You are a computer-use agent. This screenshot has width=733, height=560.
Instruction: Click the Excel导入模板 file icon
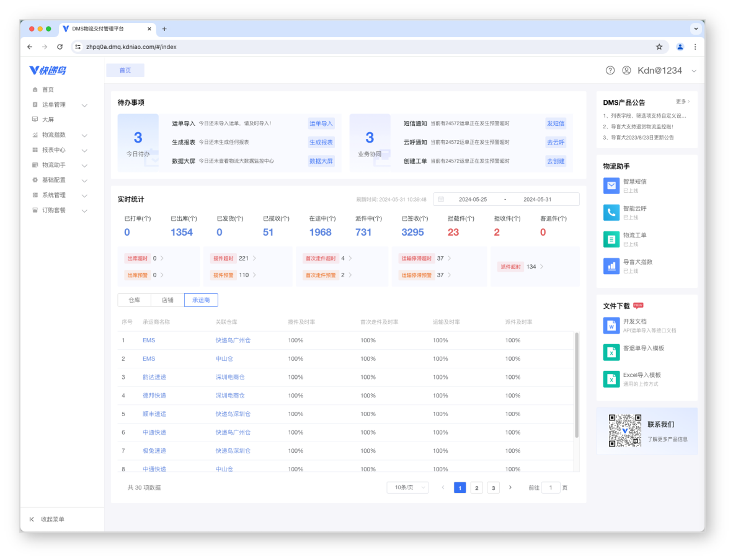tap(611, 379)
